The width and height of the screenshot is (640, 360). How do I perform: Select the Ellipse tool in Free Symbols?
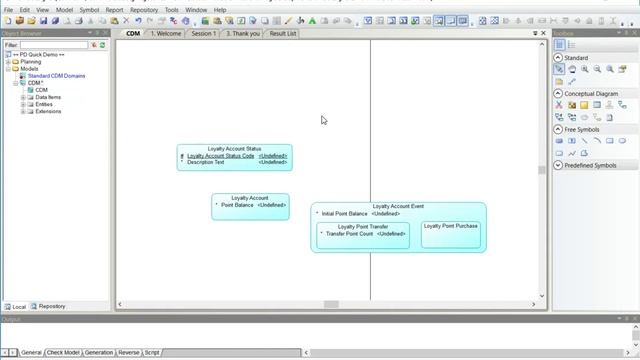[x=622, y=141]
